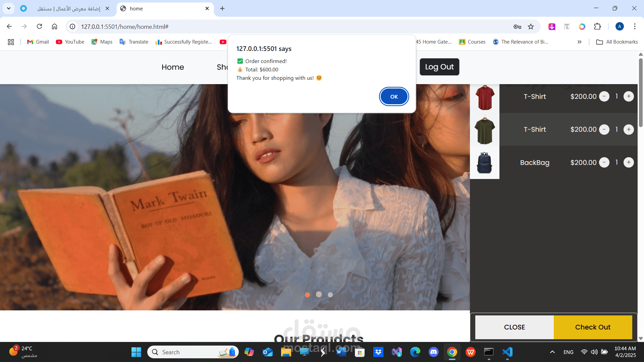Expand hidden bookmarks chevron
The height and width of the screenshot is (362, 644).
coord(579,42)
